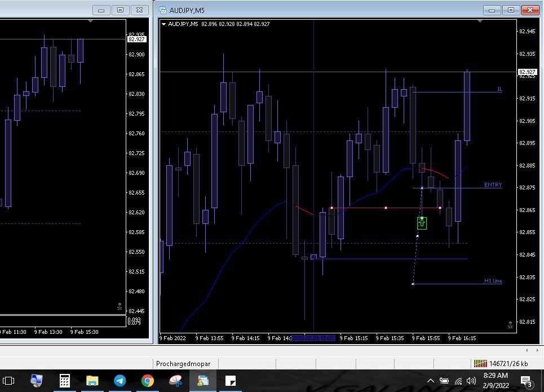
Task: Click the AUDJPY,M5 window title icon
Action: pyautogui.click(x=163, y=10)
